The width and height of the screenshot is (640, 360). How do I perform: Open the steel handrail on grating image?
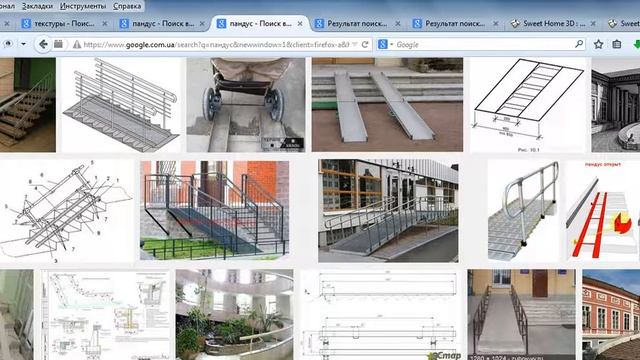coord(524,211)
